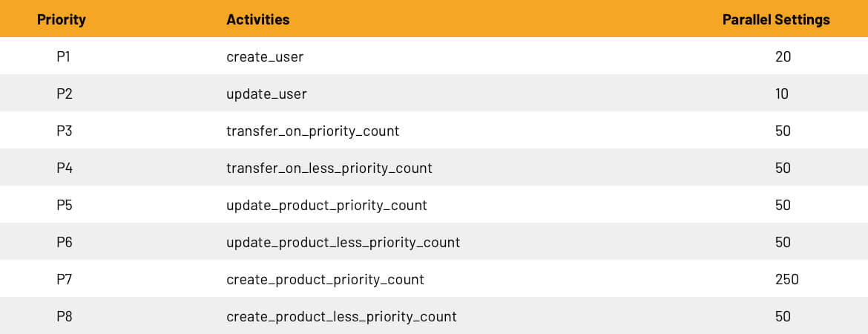This screenshot has height=334, width=868.
Task: Select the P5 priority label
Action: click(65, 205)
